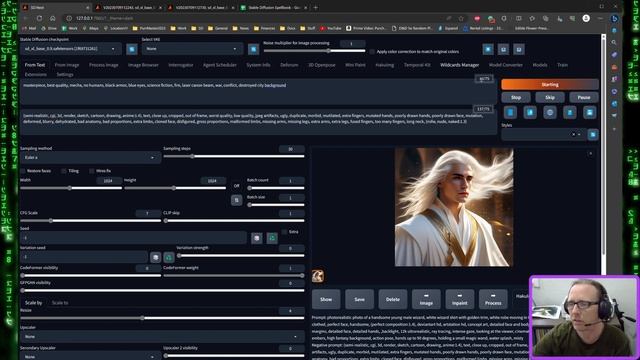Click the Seed input field

click(x=133, y=238)
